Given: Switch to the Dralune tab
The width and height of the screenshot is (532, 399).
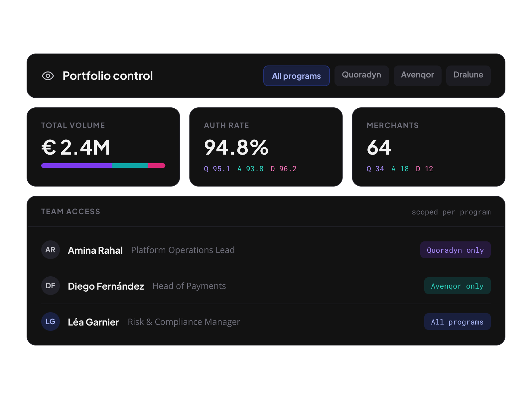Looking at the screenshot, I should 468,76.
